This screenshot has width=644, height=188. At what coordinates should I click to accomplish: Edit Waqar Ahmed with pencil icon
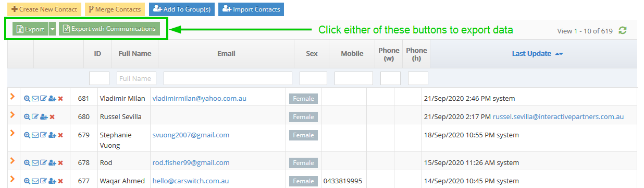pyautogui.click(x=43, y=181)
